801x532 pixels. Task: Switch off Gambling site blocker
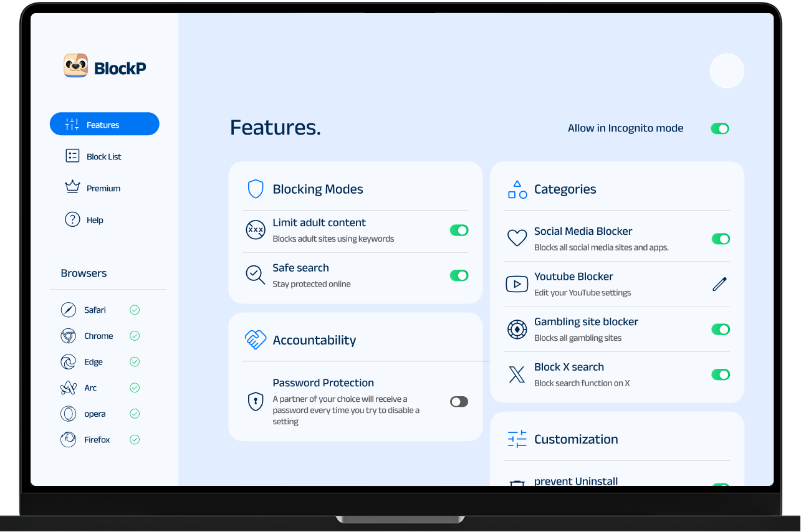pyautogui.click(x=721, y=329)
